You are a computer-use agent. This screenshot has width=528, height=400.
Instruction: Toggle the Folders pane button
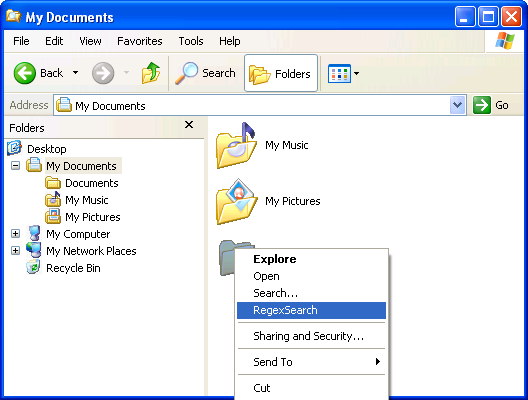(281, 73)
